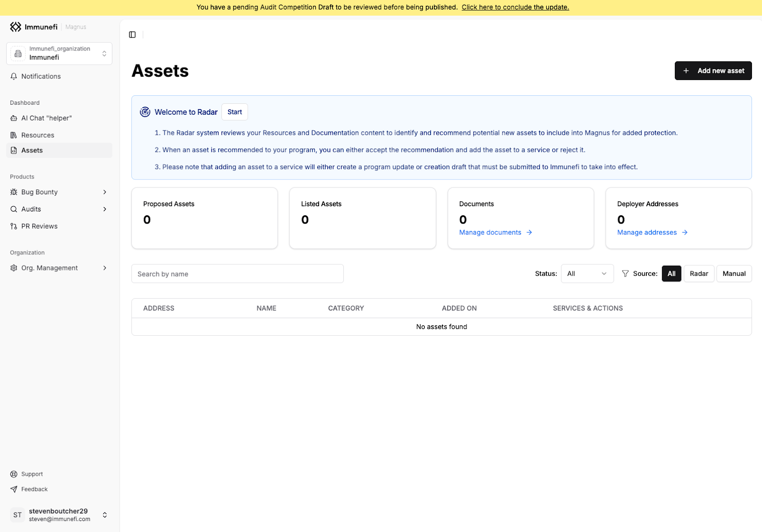Viewport: 762px width, 532px height.
Task: Click the Magnus label beside logo
Action: (x=76, y=27)
